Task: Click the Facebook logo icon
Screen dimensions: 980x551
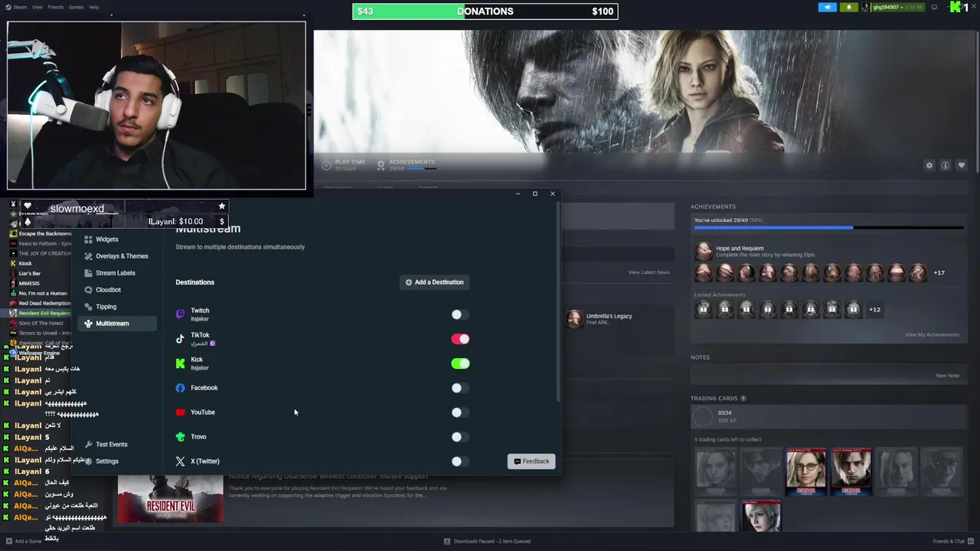Action: (180, 388)
